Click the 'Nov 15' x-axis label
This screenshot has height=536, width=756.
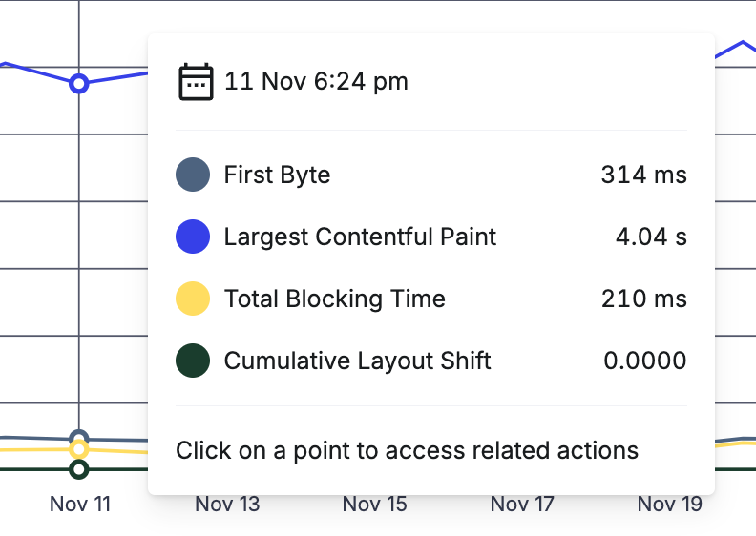tap(374, 505)
